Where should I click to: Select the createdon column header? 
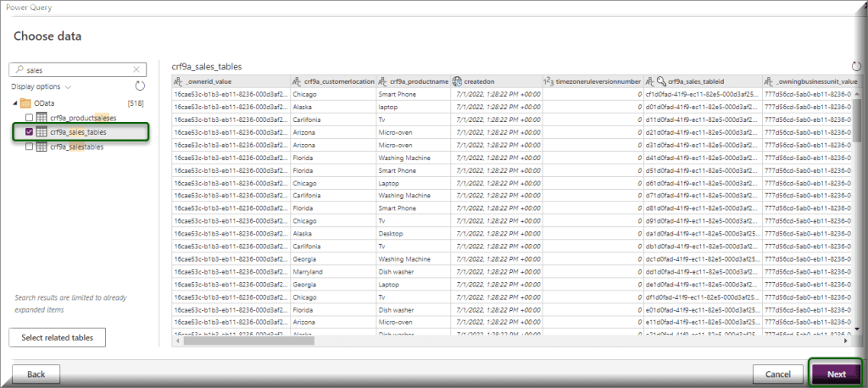[x=497, y=81]
